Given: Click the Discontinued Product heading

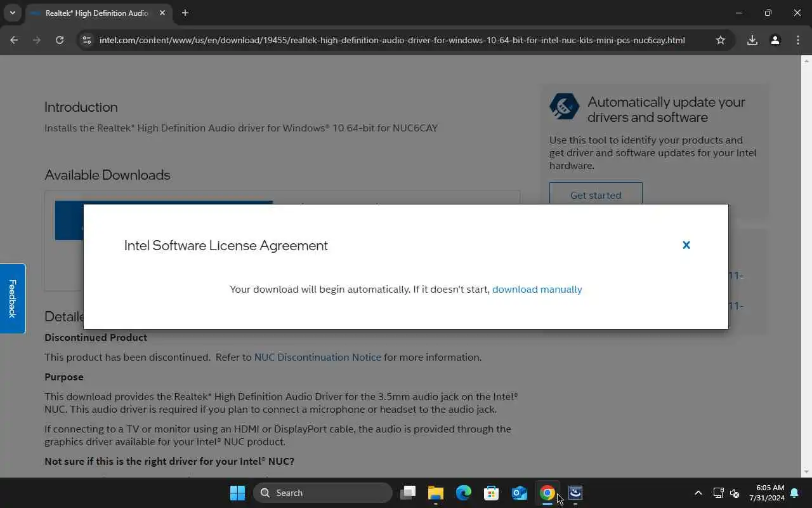Looking at the screenshot, I should [96, 337].
